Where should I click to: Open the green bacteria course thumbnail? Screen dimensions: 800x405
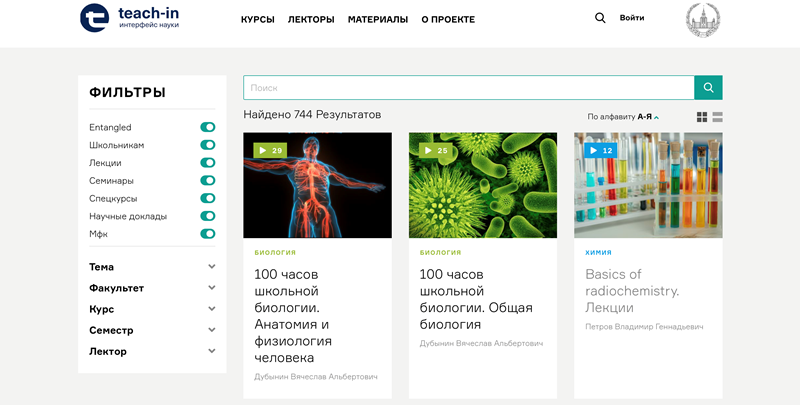pos(483,185)
